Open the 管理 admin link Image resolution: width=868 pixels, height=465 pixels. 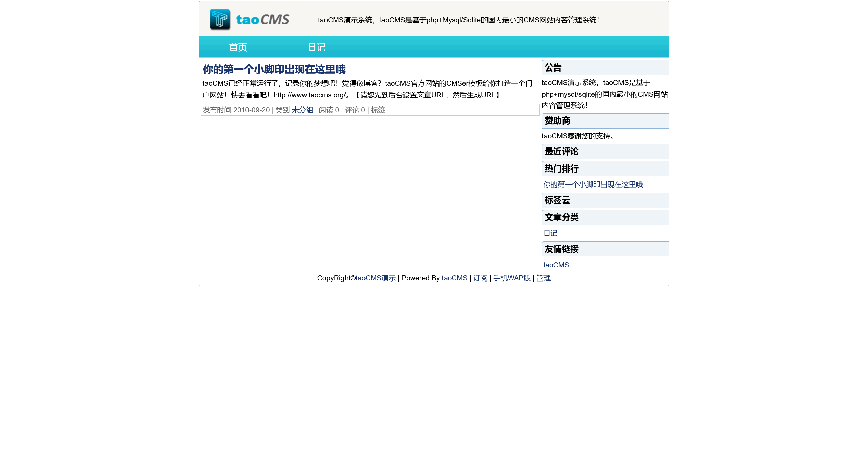(x=543, y=278)
